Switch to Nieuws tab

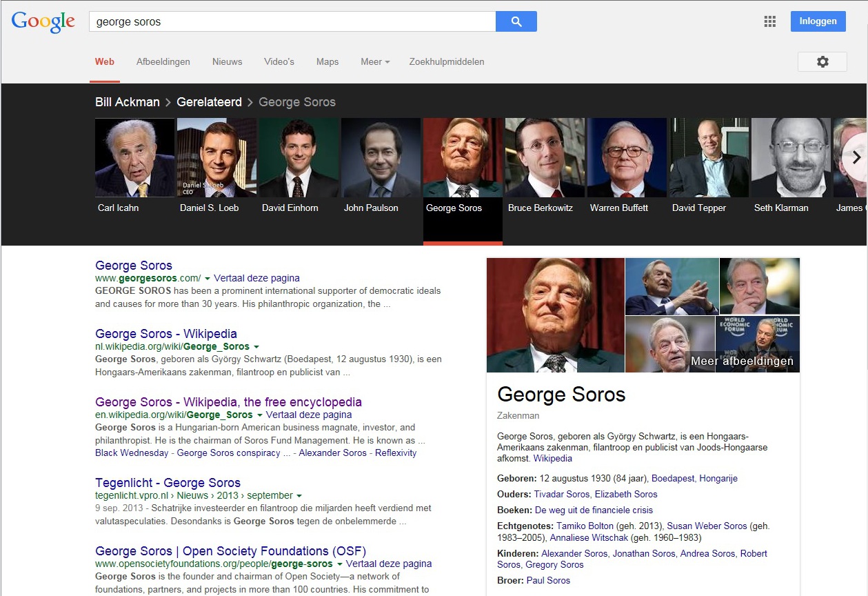coord(228,61)
